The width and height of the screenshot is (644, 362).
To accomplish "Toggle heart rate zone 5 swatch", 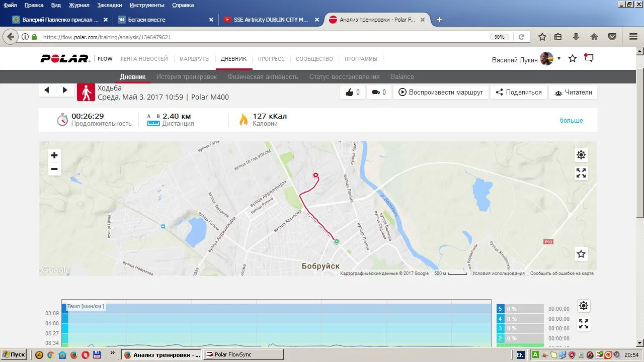I will click(x=500, y=309).
